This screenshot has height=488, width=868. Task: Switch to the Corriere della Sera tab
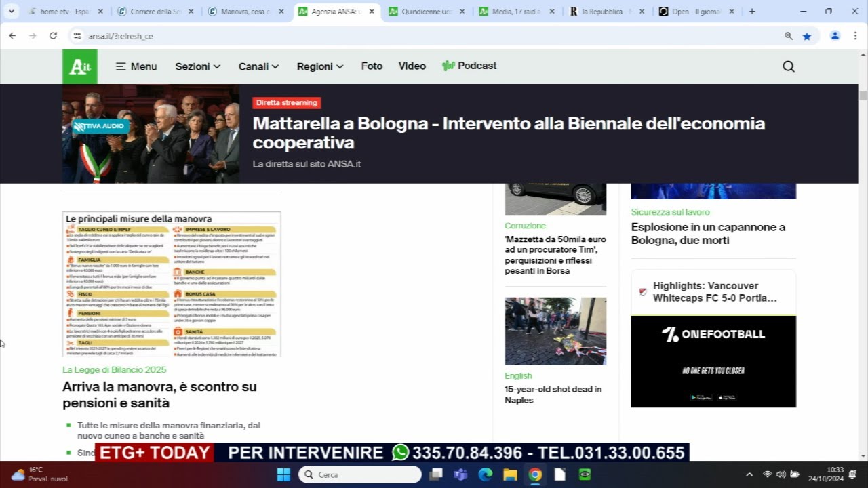(x=155, y=12)
